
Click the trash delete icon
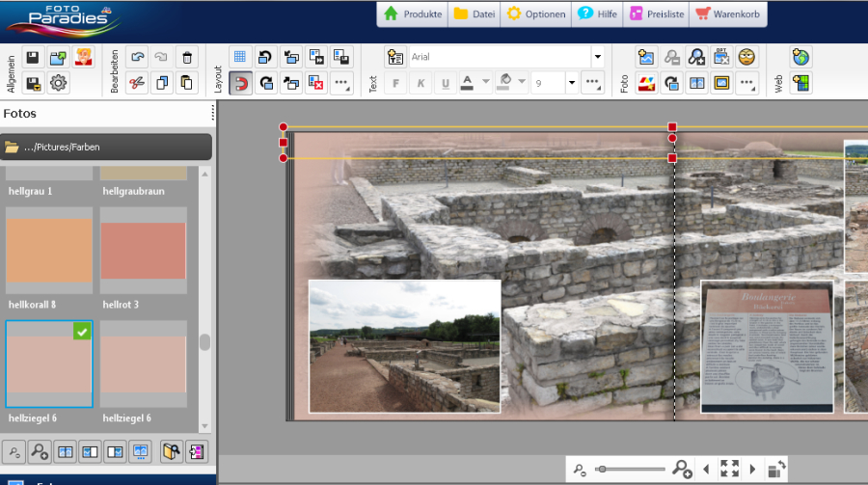187,58
